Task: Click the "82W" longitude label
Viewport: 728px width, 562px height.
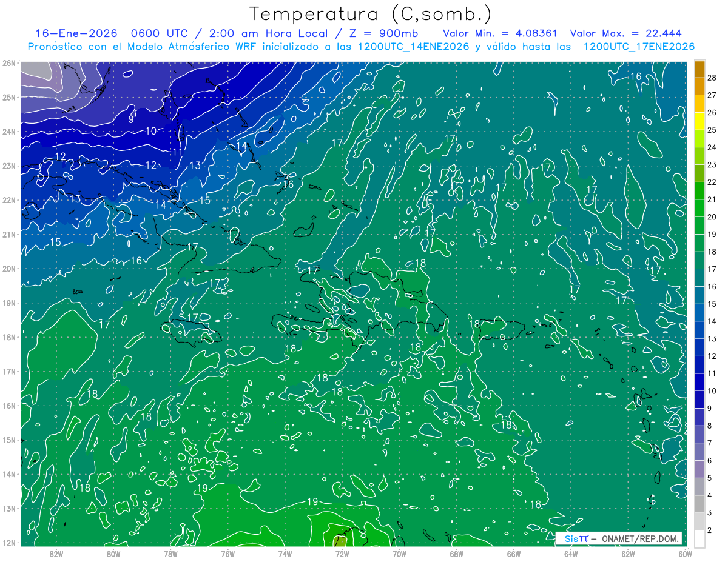Action: coord(56,554)
